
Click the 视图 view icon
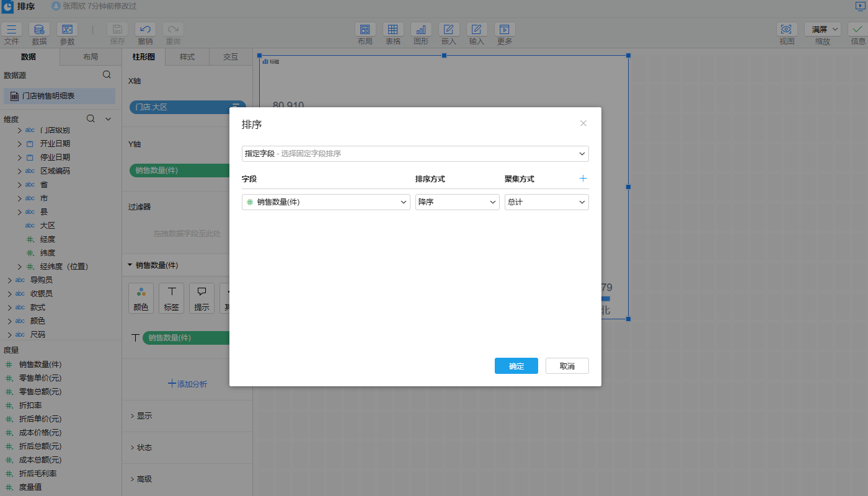[787, 30]
